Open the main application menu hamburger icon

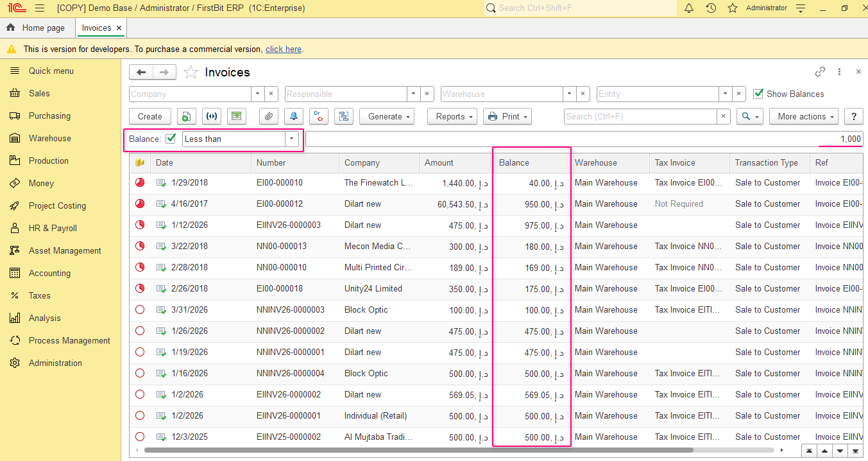(40, 8)
